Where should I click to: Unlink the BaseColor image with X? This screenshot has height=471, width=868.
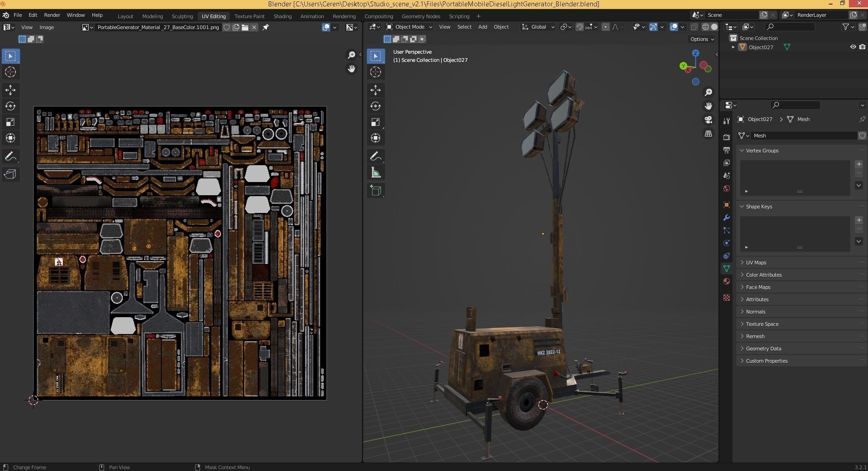[x=254, y=27]
